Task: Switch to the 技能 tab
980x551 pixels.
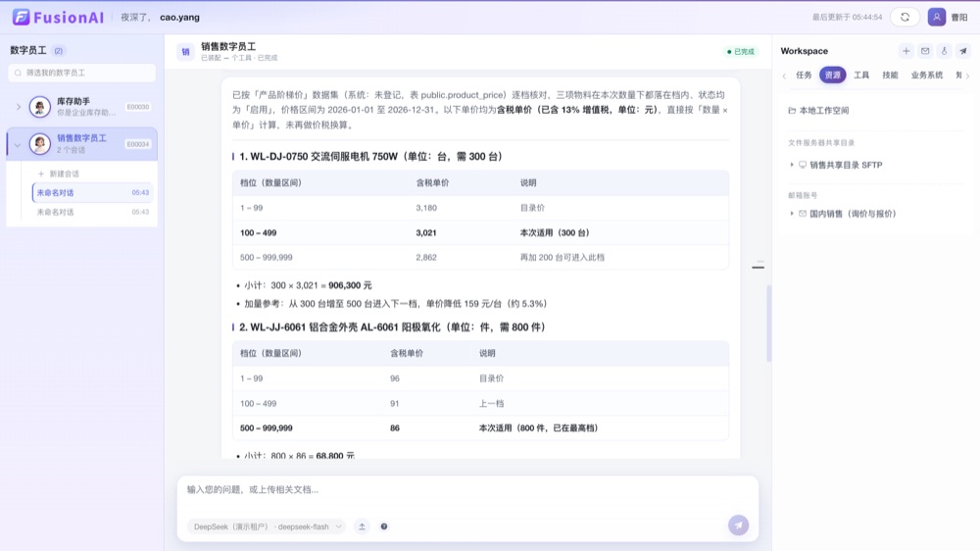Action: (890, 75)
